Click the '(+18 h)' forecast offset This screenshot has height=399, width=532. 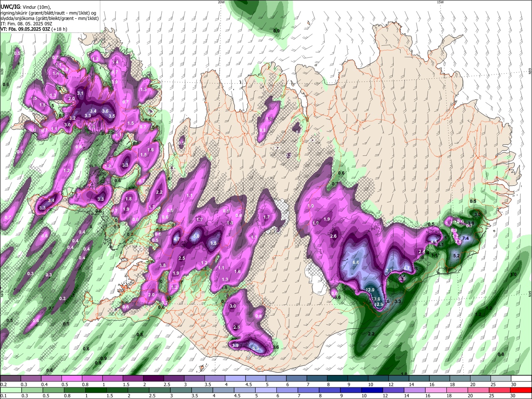pyautogui.click(x=59, y=30)
